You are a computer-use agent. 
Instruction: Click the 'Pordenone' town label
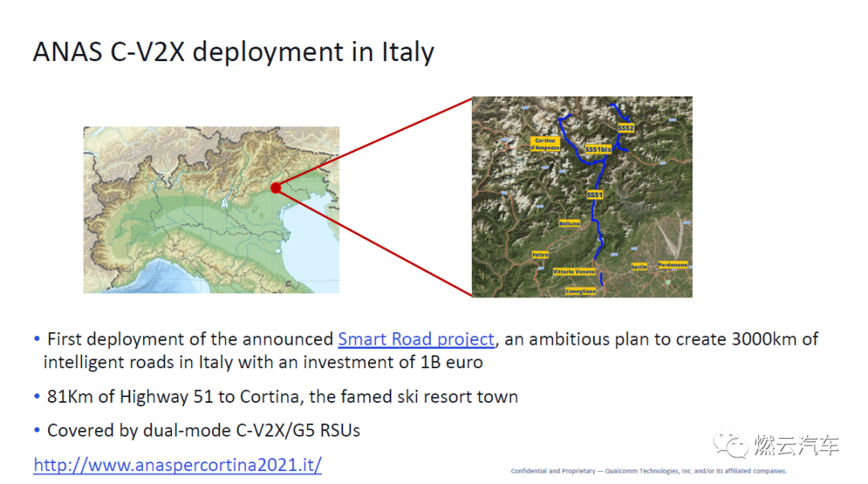click(673, 265)
